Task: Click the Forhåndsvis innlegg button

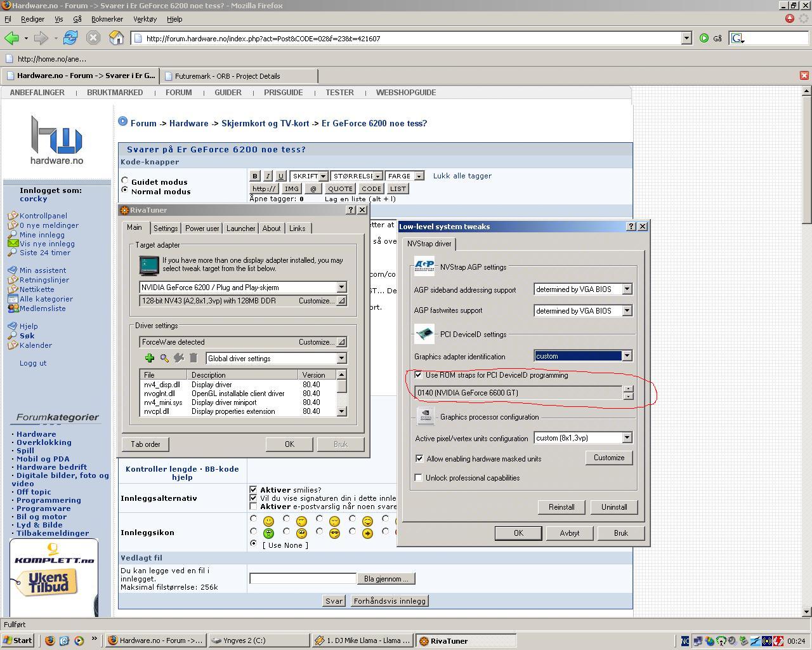Action: click(390, 600)
